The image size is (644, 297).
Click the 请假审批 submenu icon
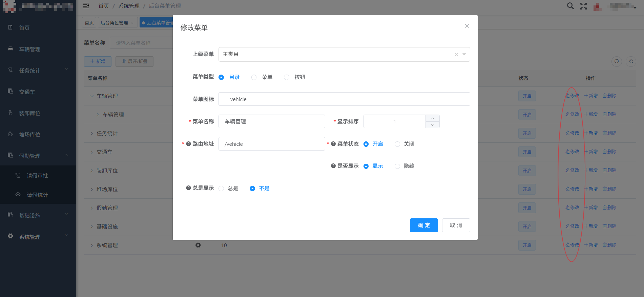point(18,175)
